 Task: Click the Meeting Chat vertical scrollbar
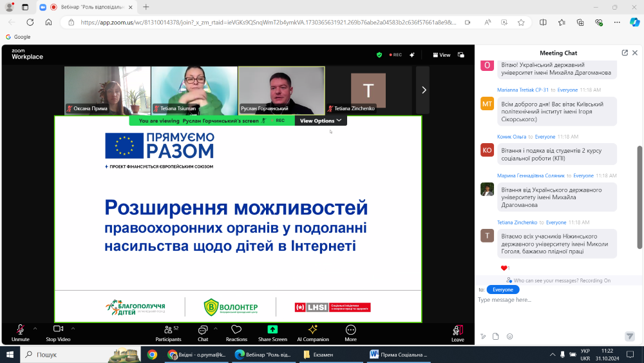(639, 193)
